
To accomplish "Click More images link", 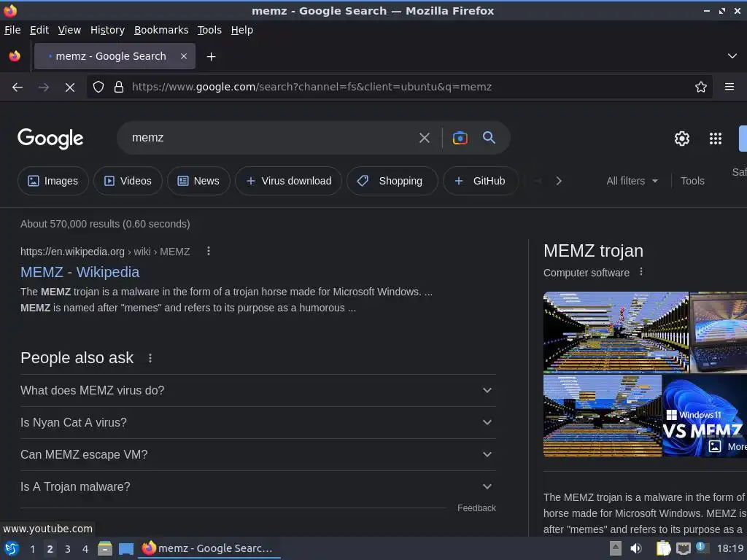I will tap(727, 447).
